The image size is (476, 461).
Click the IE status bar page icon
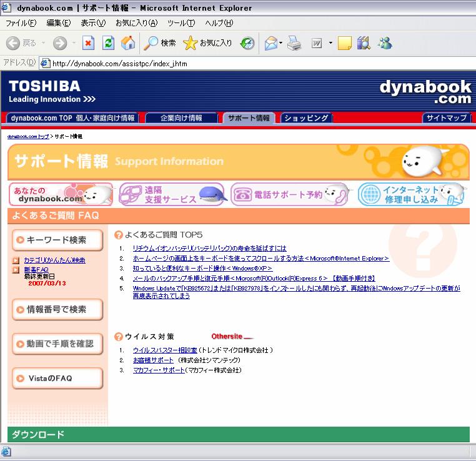6,452
